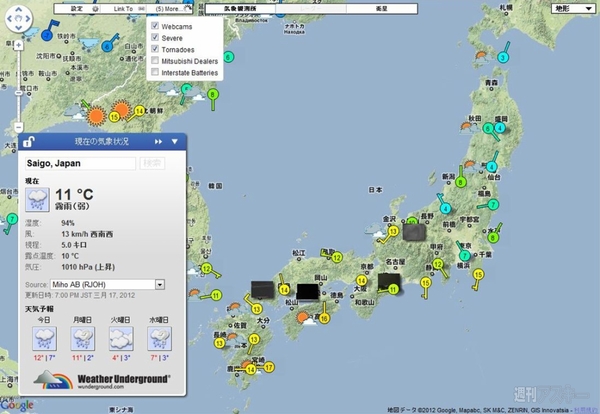Click yellow marker 15 on Chiba coast
Viewport: 600px width, 414px height.
point(478,274)
